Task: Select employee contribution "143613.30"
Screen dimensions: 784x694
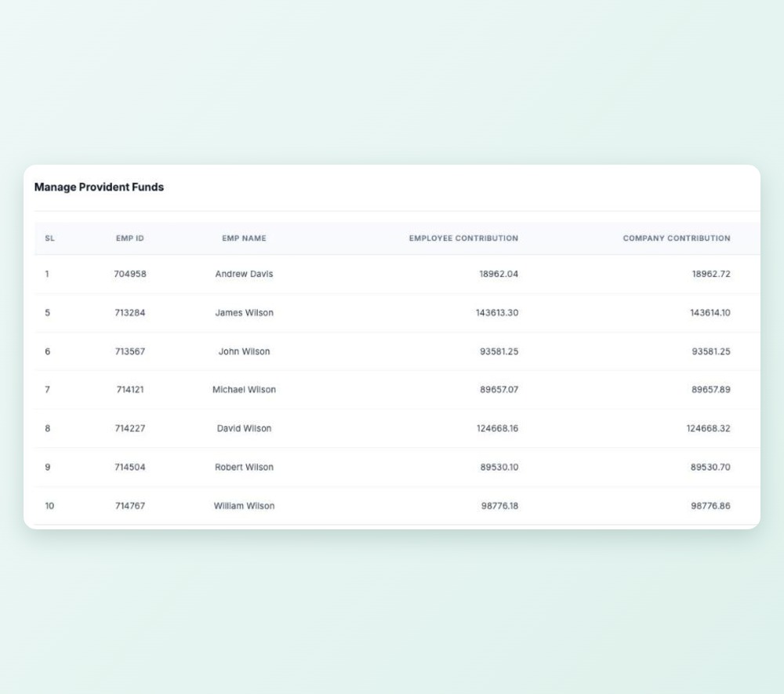Action: click(497, 313)
